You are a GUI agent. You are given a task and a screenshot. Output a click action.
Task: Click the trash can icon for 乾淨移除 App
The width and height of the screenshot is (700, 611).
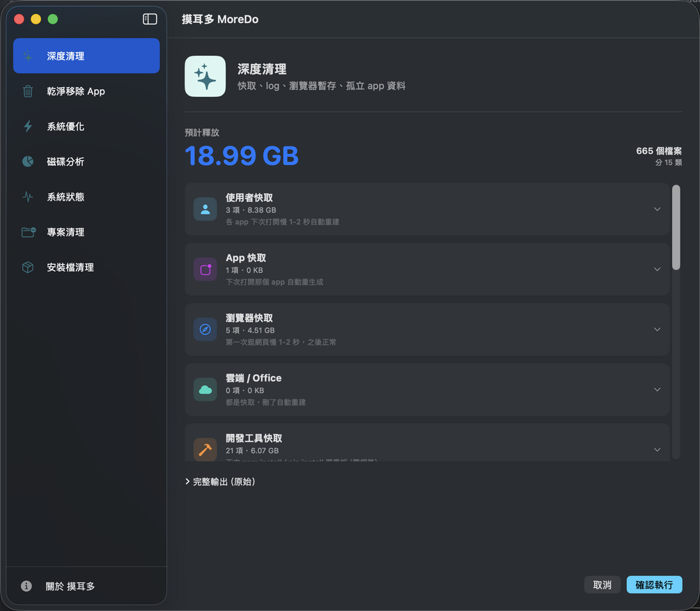[x=28, y=91]
